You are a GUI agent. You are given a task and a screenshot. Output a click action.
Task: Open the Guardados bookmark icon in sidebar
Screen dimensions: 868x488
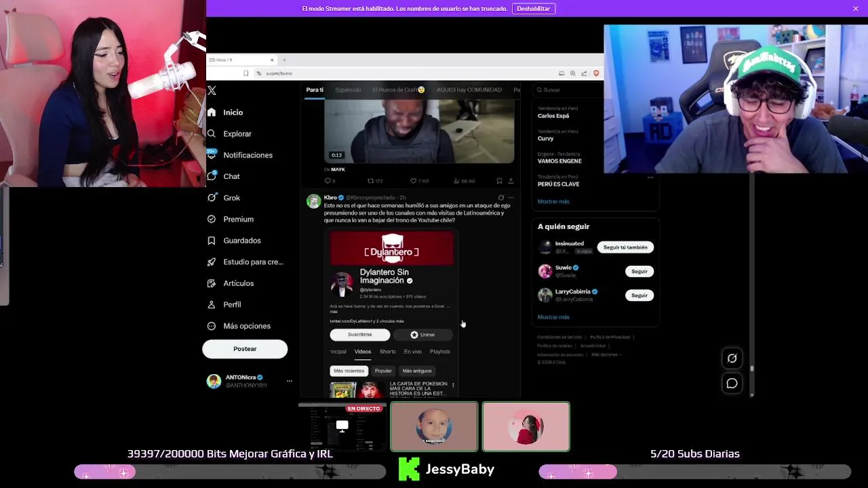click(212, 241)
